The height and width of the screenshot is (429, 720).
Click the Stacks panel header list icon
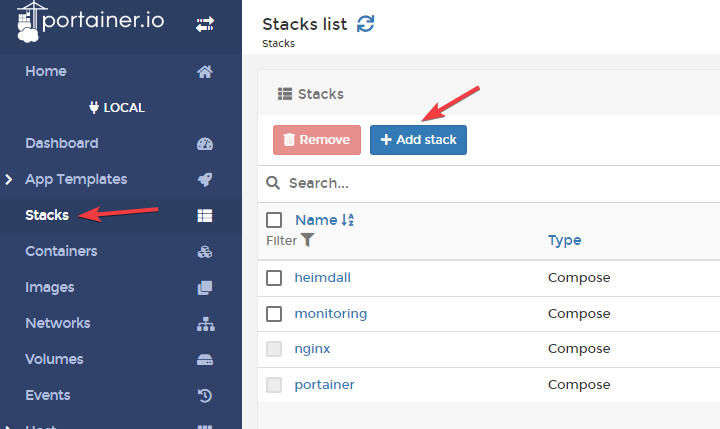click(285, 94)
